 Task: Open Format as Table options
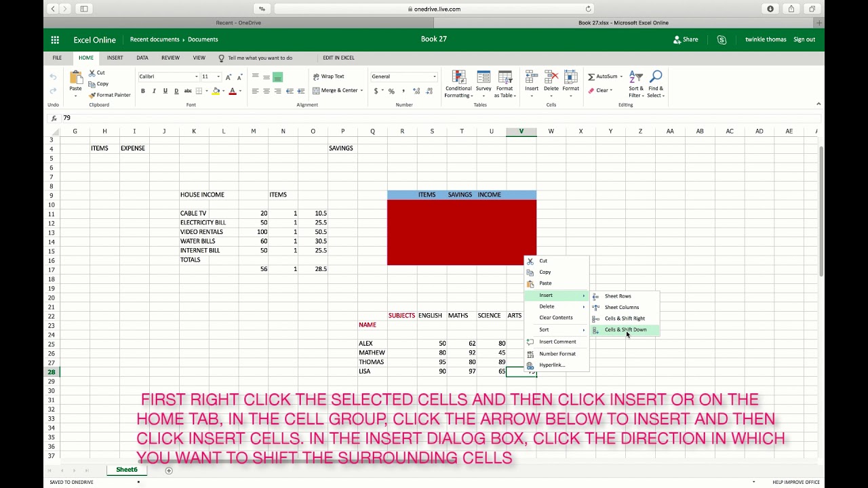tap(505, 84)
